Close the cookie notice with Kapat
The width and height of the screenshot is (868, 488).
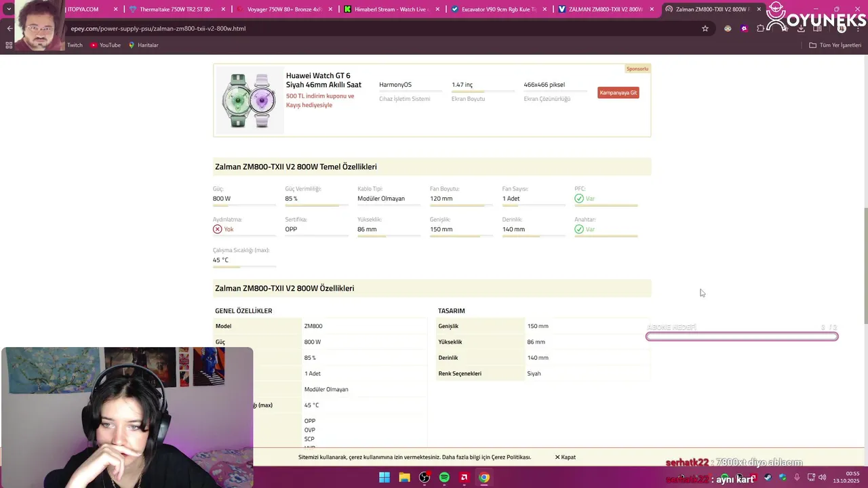[x=566, y=457]
